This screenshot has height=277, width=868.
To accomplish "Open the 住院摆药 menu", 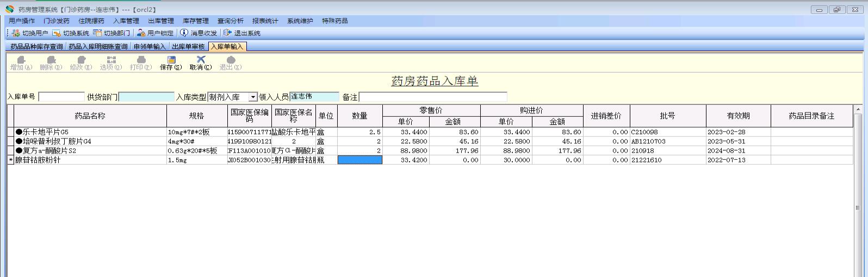I will point(91,21).
